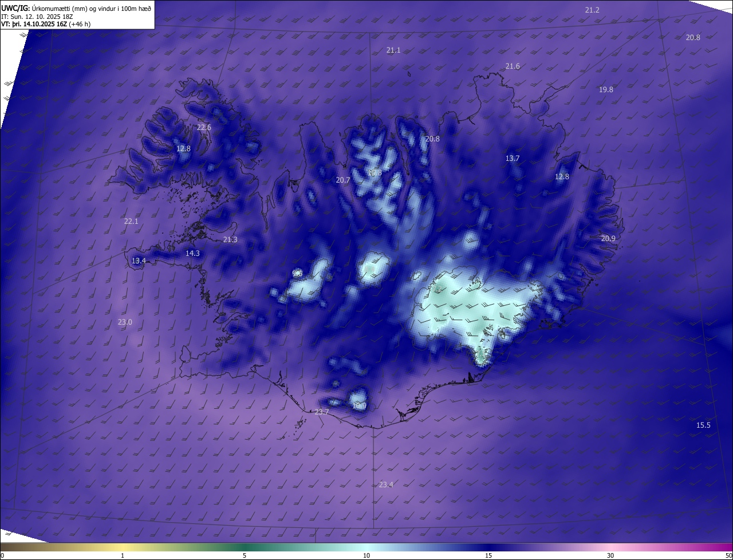Click the 13.4 value at the peninsula tip
This screenshot has height=560, width=733.
139,261
